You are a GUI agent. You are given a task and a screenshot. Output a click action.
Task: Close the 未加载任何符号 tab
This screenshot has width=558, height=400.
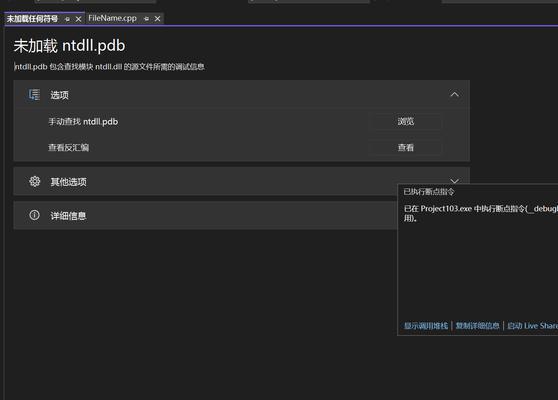[79, 19]
